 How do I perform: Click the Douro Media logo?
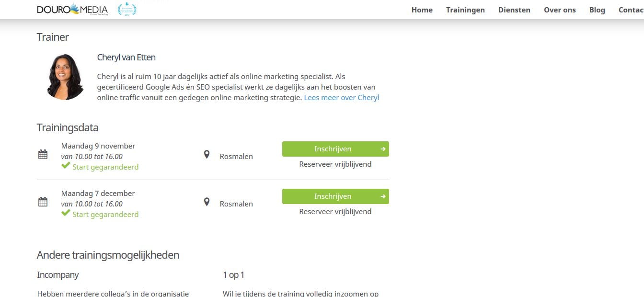(72, 10)
